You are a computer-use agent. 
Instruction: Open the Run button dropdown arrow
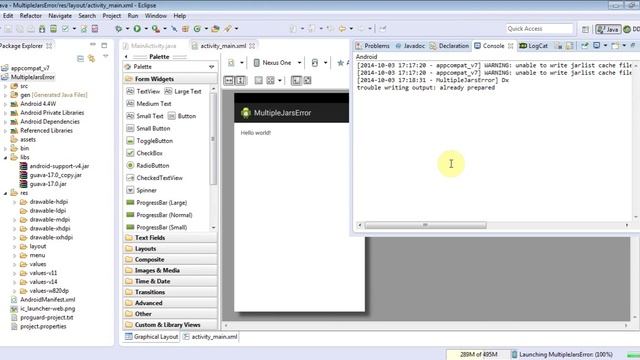[146, 29]
